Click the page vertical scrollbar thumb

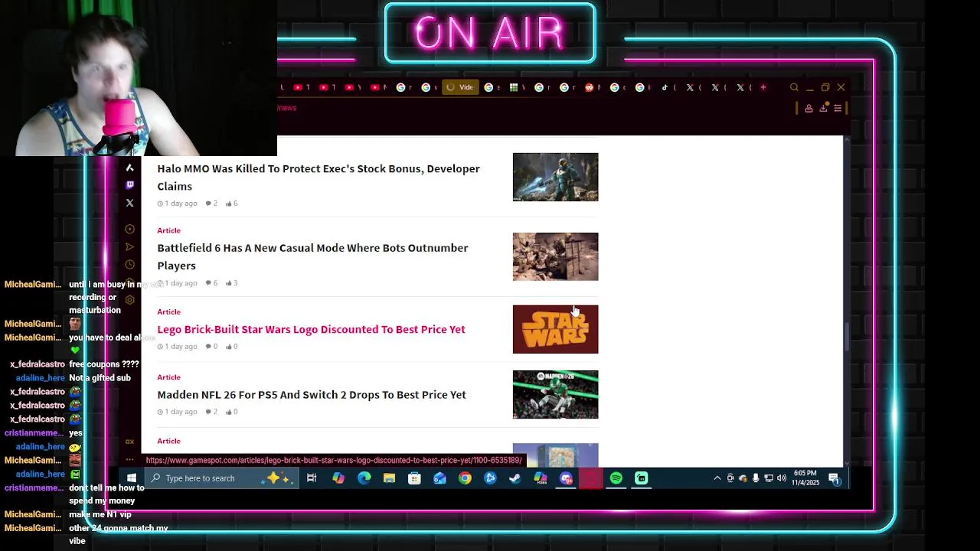pos(846,337)
